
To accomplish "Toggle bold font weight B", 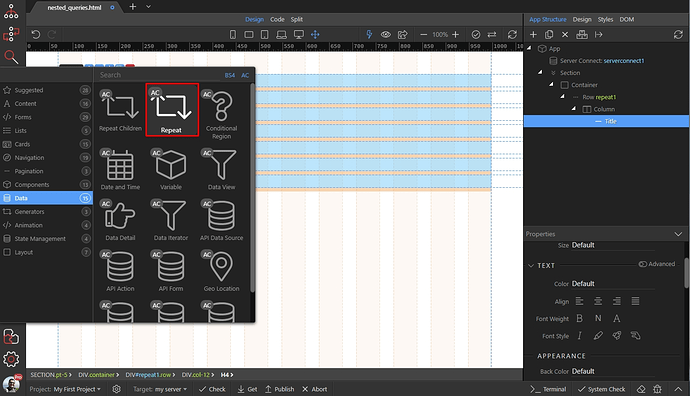I will [580, 318].
